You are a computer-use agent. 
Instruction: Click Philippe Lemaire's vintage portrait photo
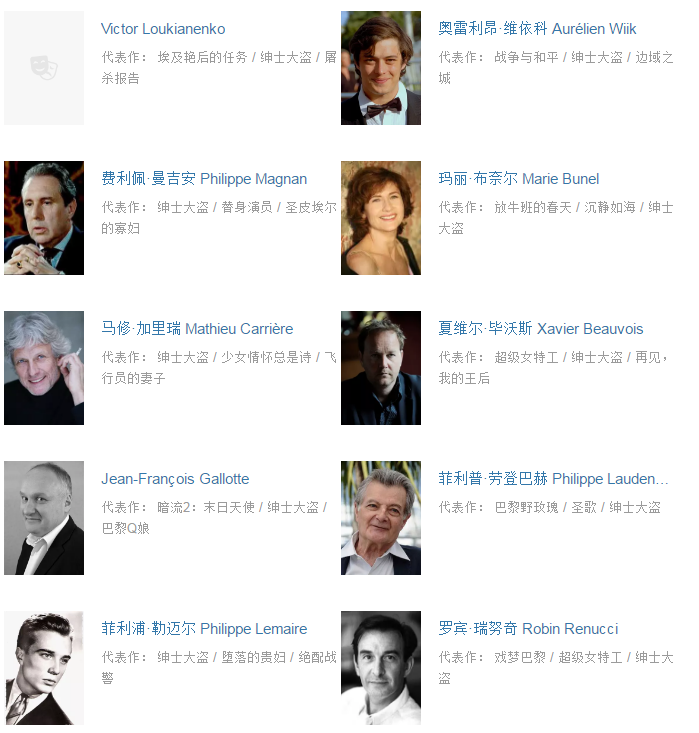click(44, 668)
